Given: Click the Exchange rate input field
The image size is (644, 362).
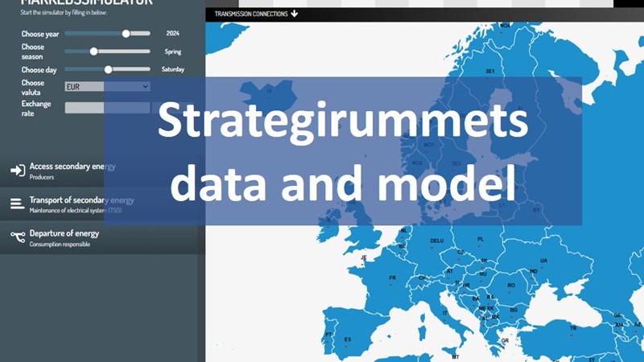Looking at the screenshot, I should [x=107, y=108].
